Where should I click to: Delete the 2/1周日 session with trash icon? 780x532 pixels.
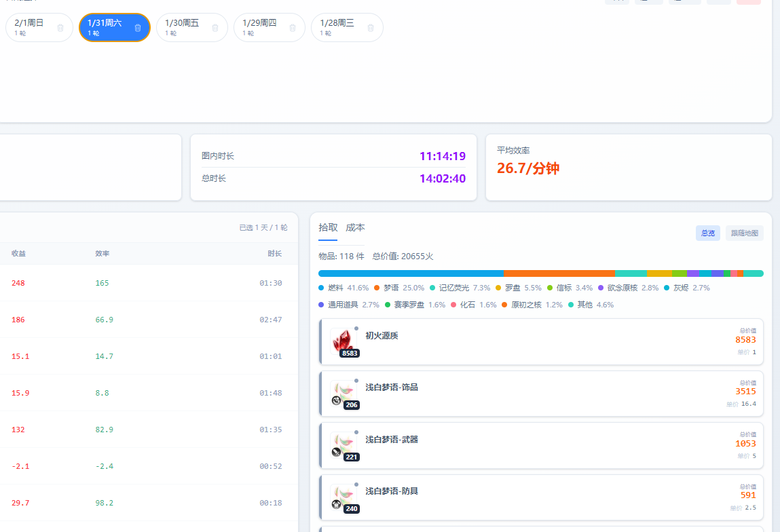(x=60, y=28)
